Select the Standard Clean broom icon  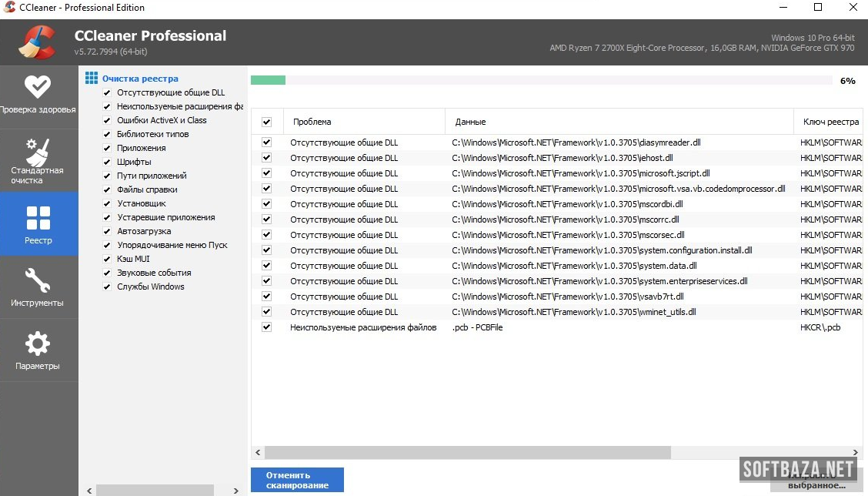(37, 149)
